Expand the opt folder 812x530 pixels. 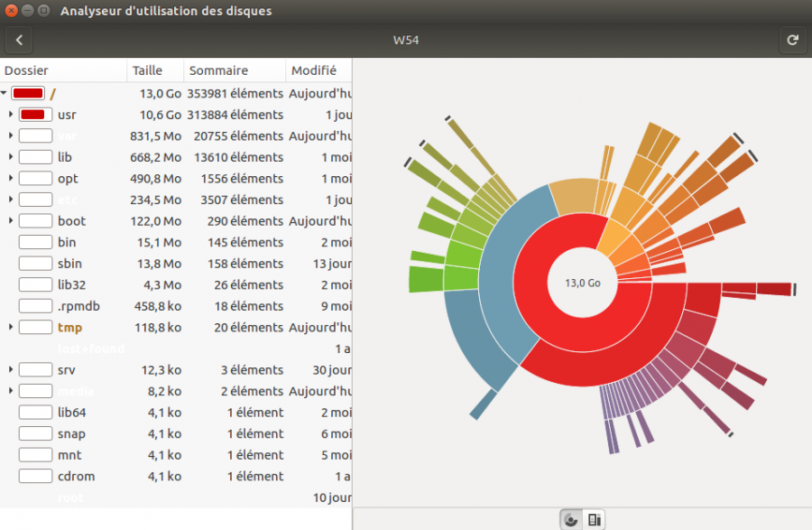pos(11,178)
